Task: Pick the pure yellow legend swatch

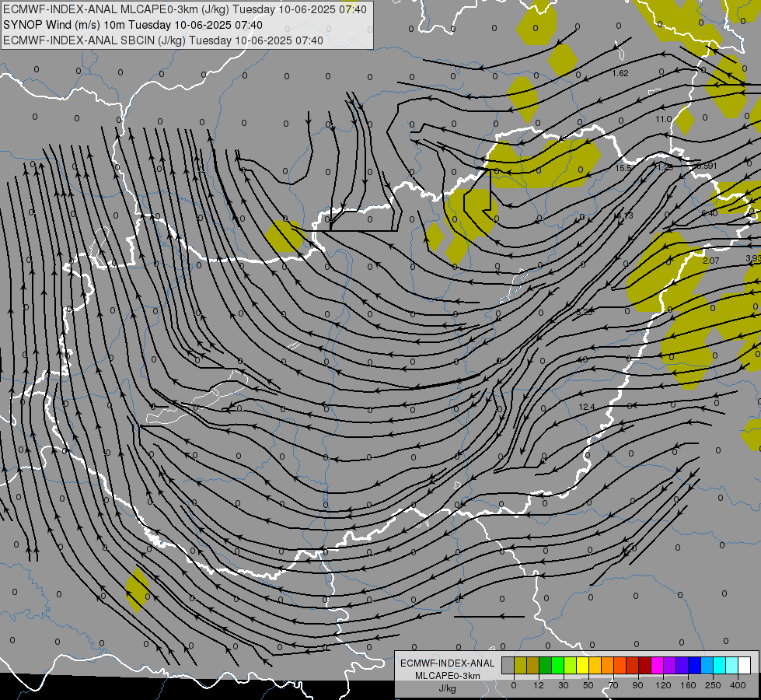Action: coord(583,665)
